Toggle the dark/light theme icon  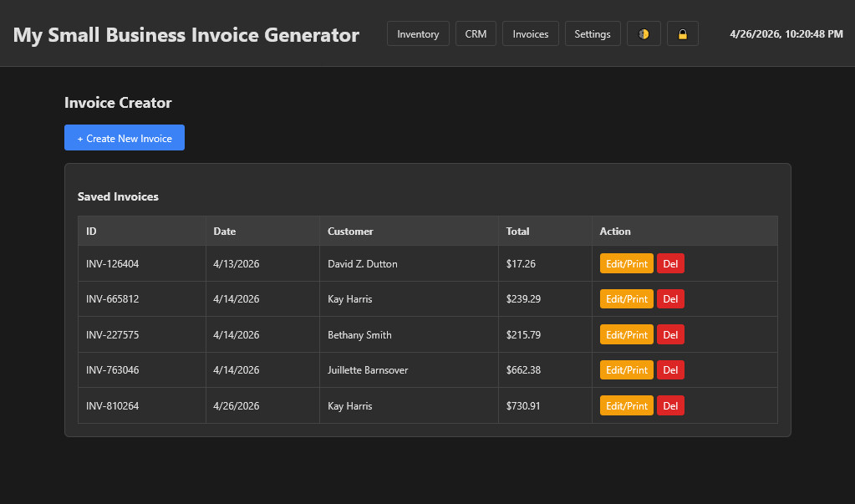(644, 33)
